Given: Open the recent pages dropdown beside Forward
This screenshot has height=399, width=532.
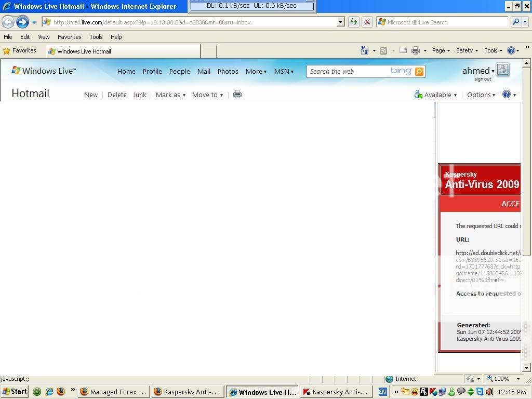Looking at the screenshot, I should pyautogui.click(x=34, y=22).
